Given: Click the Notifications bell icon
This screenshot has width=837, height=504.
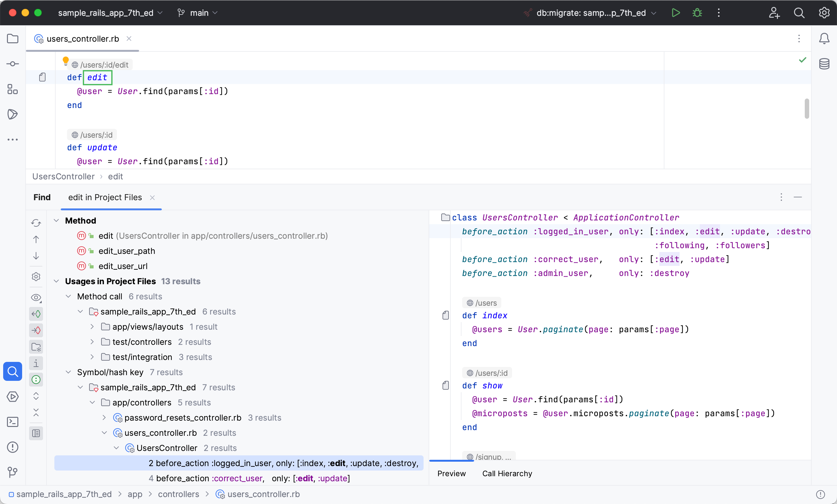Looking at the screenshot, I should coord(824,39).
